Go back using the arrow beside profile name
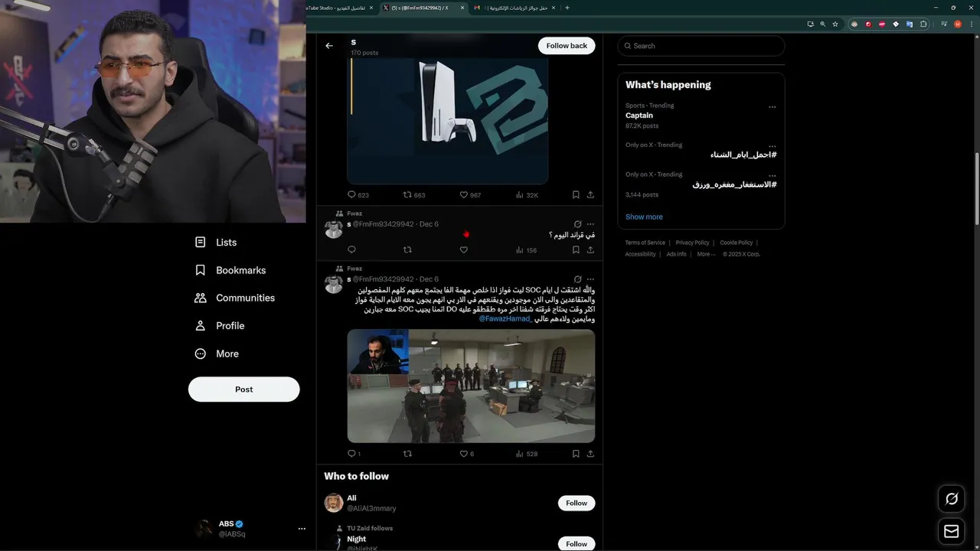The image size is (980, 551). point(329,46)
